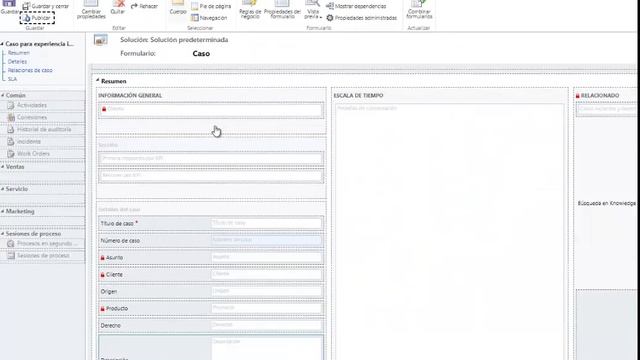The image size is (640, 360).
Task: Select Navegación in the ribbon
Action: point(209,18)
